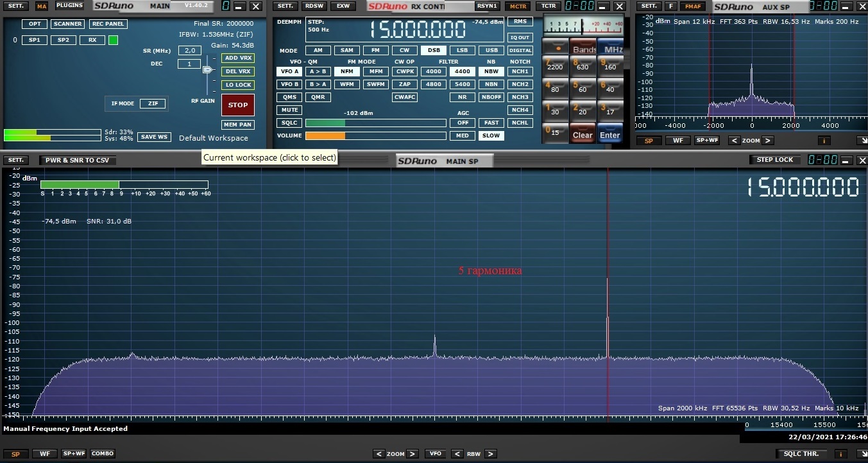Adjust the RF GAIN slider handle

click(207, 70)
